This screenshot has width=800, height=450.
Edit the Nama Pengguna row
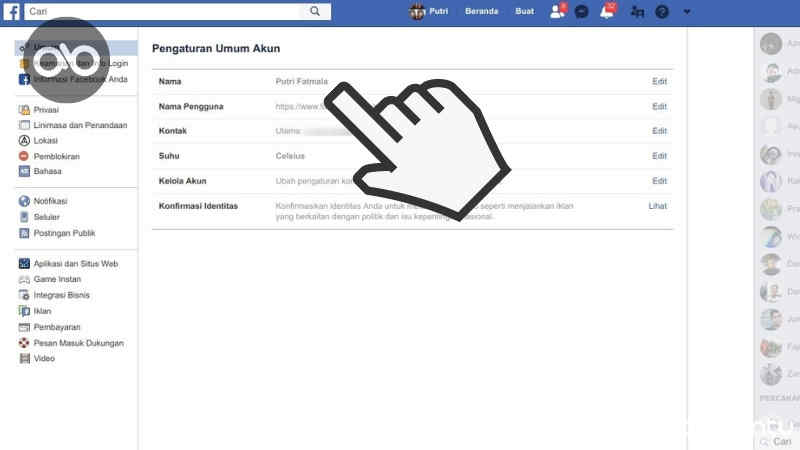[659, 106]
